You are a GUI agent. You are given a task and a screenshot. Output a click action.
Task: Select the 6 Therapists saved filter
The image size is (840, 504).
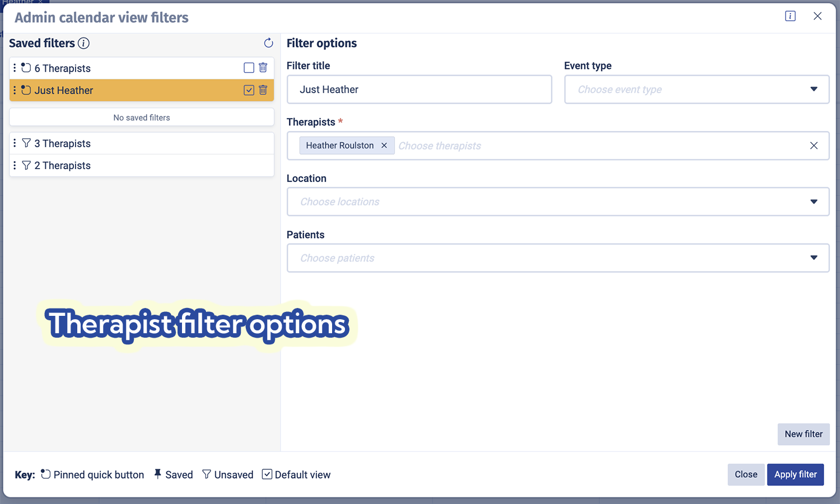click(63, 68)
